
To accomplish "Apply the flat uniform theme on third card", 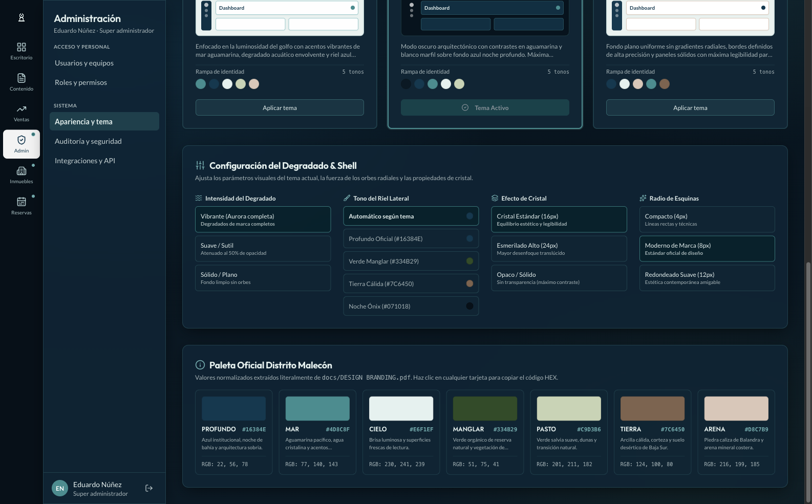I will 690,107.
